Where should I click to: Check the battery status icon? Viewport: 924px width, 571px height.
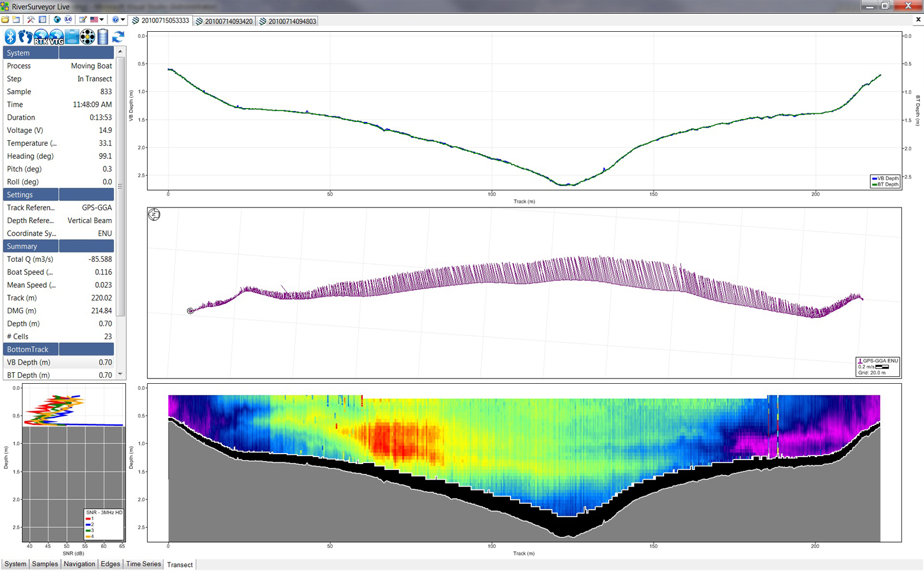point(103,37)
